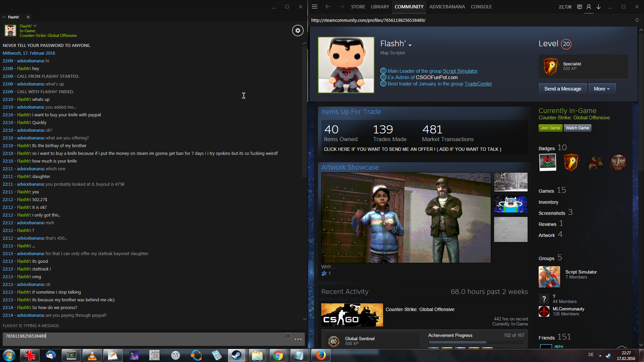The width and height of the screenshot is (644, 362).
Task: Open the Steam taskbar icon
Action: tap(236, 355)
